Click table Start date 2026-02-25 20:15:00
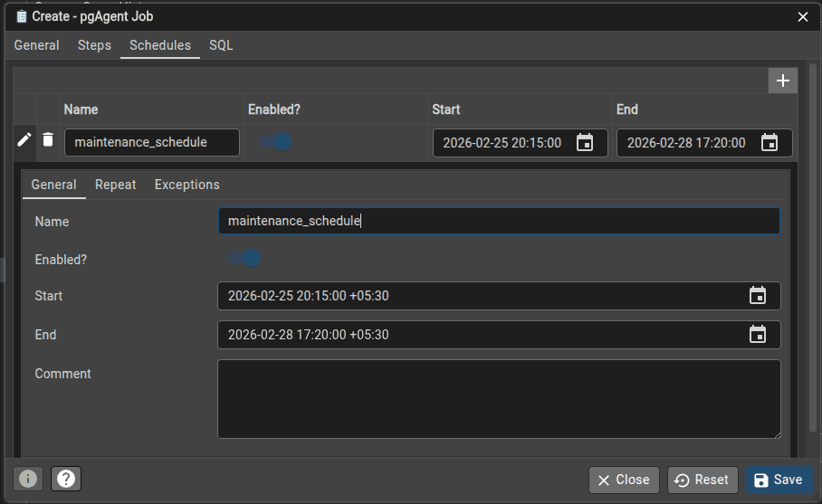 (502, 143)
